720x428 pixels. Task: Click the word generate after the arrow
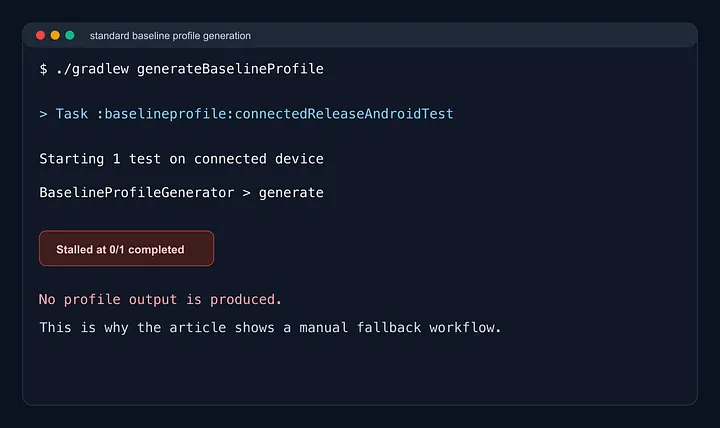point(291,193)
